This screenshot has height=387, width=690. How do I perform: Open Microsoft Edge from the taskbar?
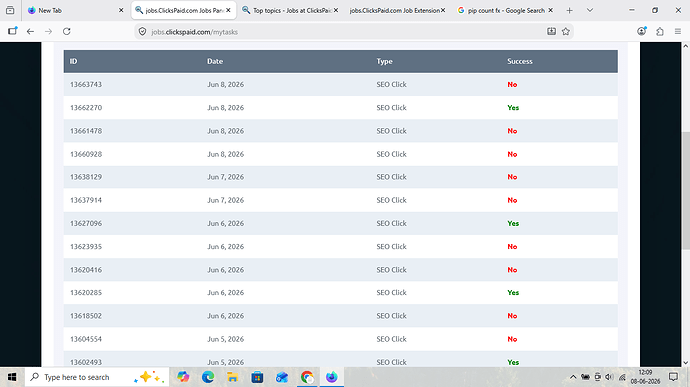pyautogui.click(x=208, y=377)
